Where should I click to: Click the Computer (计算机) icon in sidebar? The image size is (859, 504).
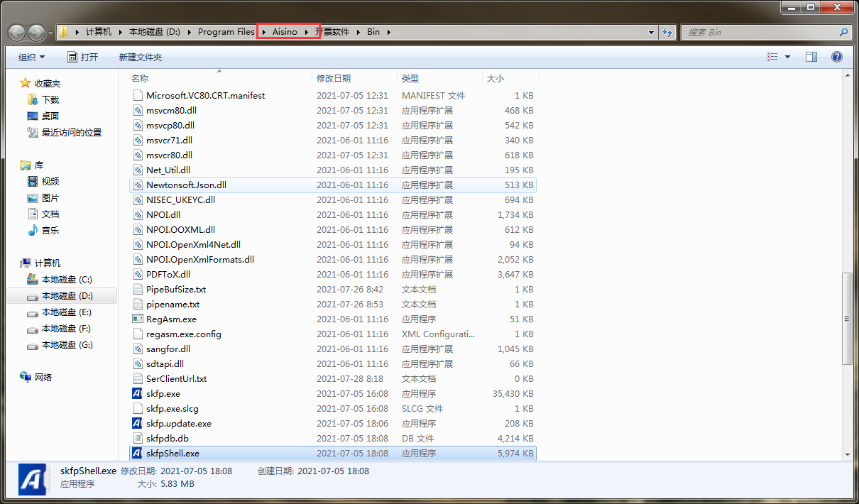[26, 263]
